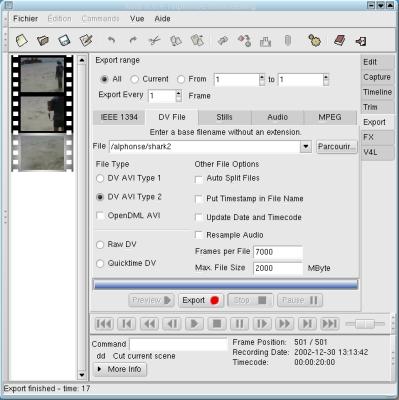This screenshot has height=400, width=399.
Task: Select the All export range radio
Action: (104, 79)
